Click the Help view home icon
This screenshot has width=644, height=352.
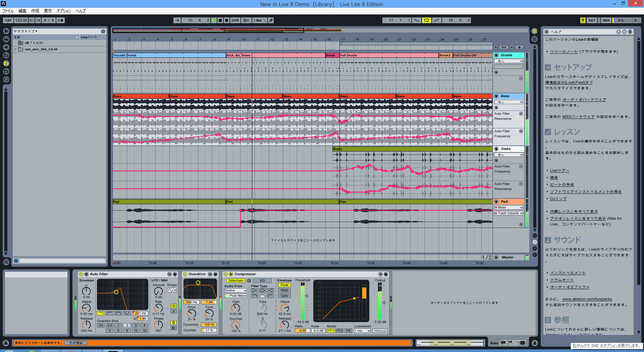[630, 32]
